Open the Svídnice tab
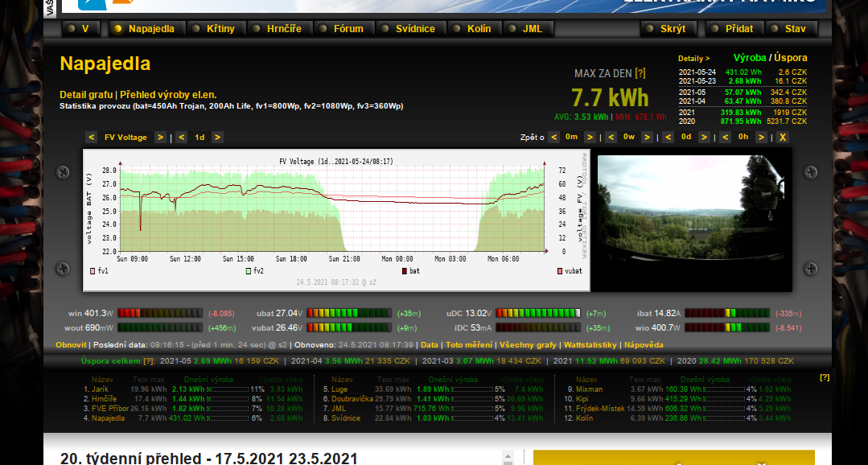This screenshot has width=868, height=465. [415, 29]
